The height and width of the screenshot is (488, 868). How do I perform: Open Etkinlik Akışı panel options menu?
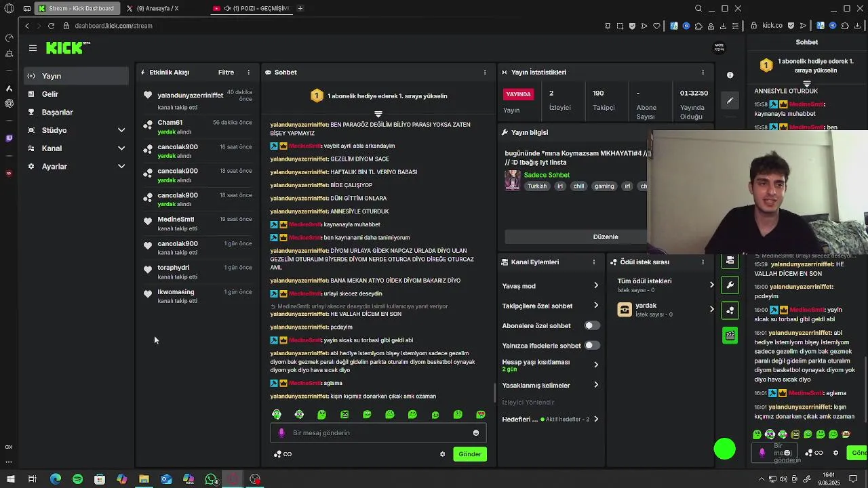pos(248,73)
